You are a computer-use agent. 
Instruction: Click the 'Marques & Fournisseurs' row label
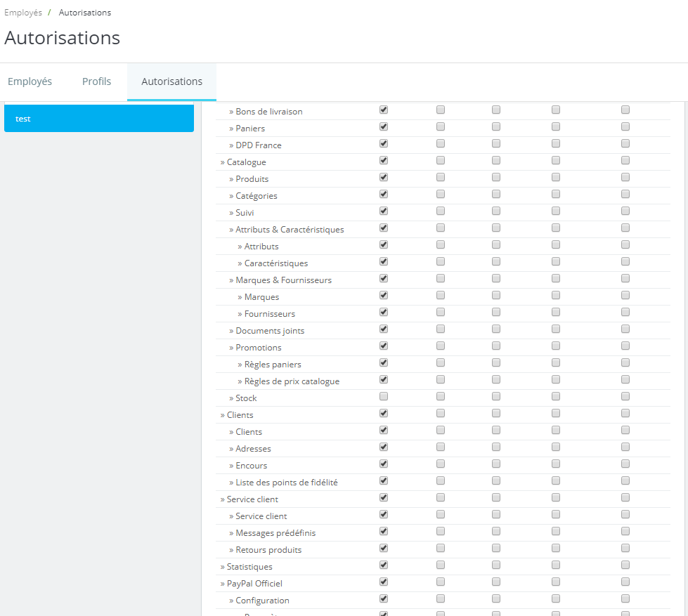(x=283, y=280)
